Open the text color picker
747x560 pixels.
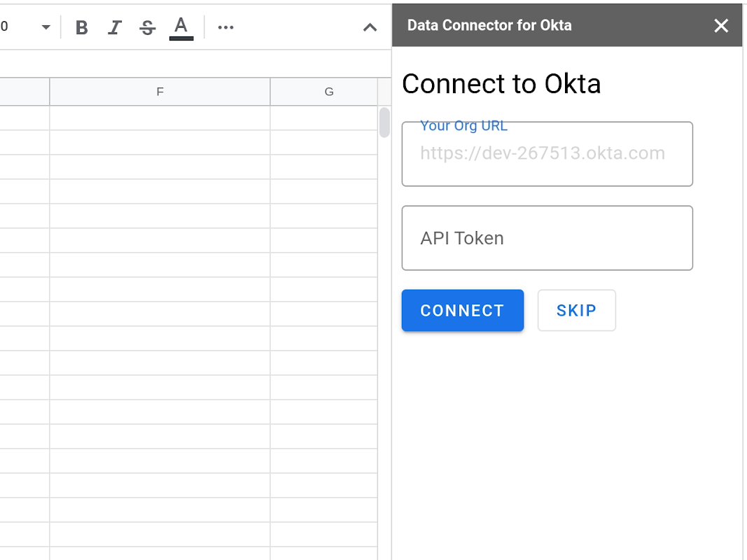click(x=181, y=27)
